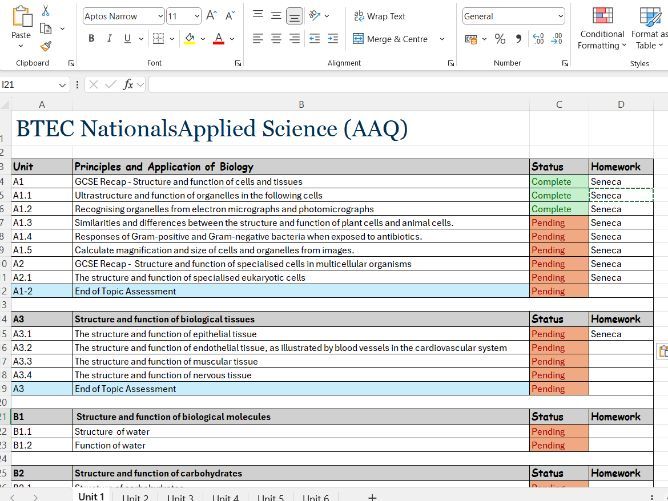Select the BTEC Nationals title cell
668x501 pixels.
coord(212,128)
